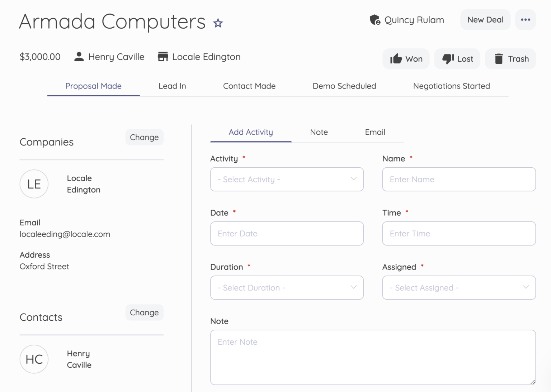Click the Locale Edington company in header
Image resolution: width=551 pixels, height=392 pixels.
point(206,57)
